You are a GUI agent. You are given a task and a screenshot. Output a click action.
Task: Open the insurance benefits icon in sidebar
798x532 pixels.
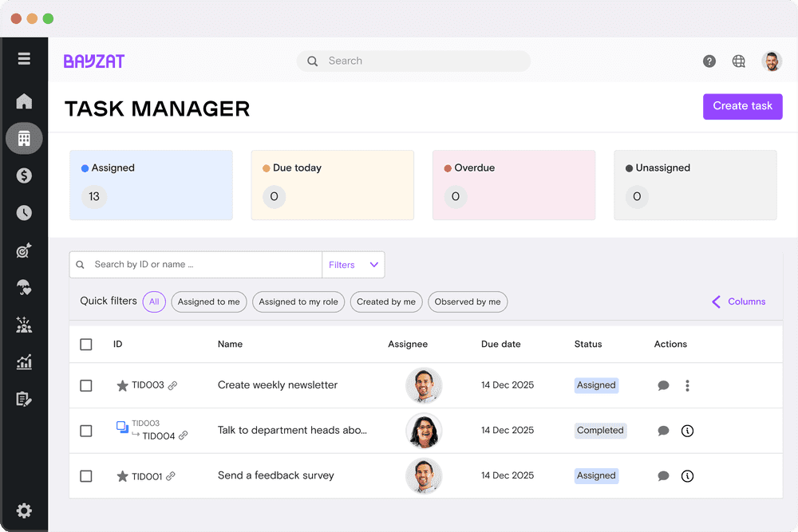click(24, 287)
